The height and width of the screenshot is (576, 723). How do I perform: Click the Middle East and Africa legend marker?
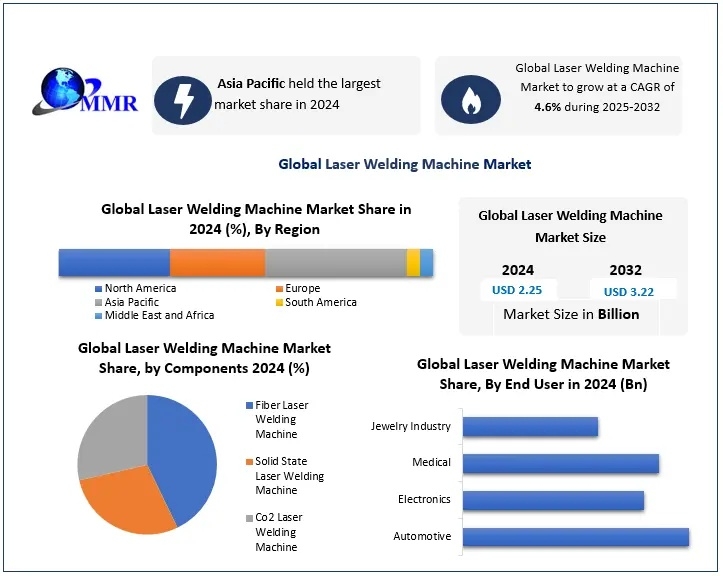pos(98,315)
